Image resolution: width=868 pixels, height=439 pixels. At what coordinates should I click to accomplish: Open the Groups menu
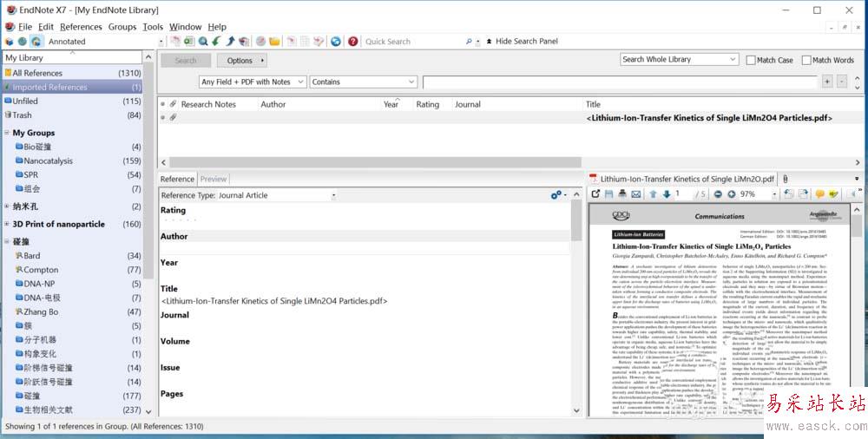pos(122,27)
